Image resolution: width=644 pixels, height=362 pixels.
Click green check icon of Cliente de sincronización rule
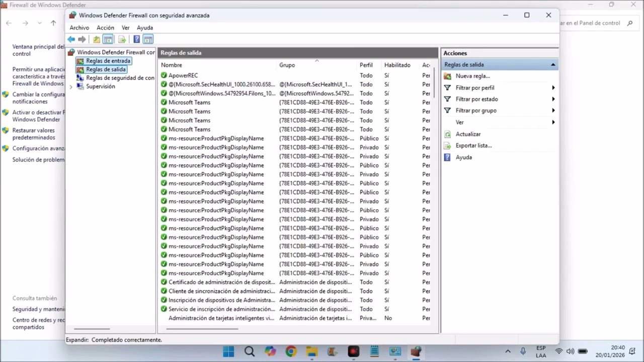pos(164,291)
